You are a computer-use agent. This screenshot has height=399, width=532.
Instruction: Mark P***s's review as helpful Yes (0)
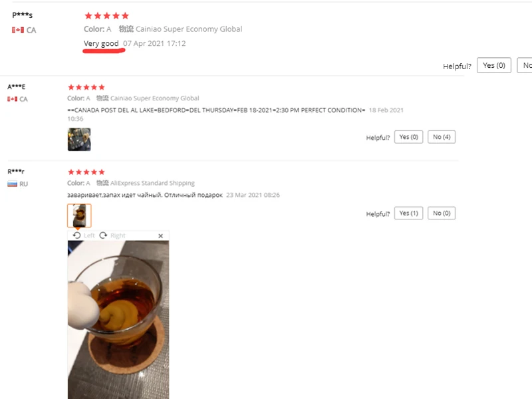[x=493, y=65]
